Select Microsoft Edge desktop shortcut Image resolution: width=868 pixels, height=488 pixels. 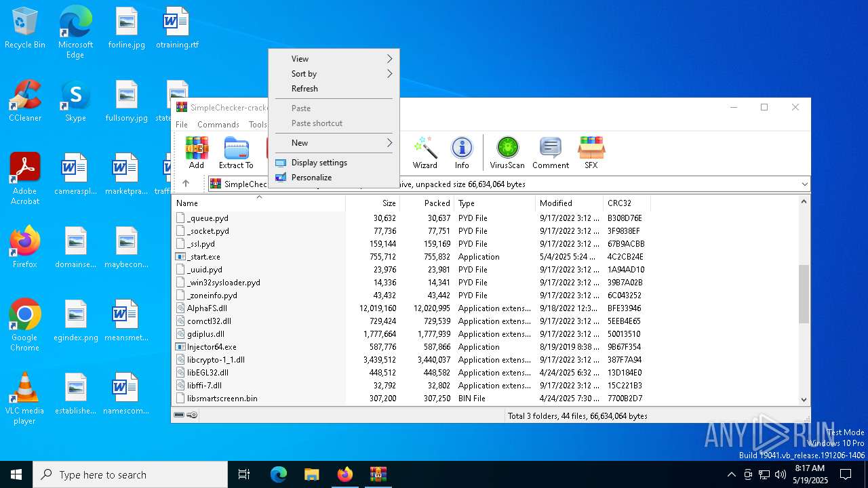click(75, 33)
